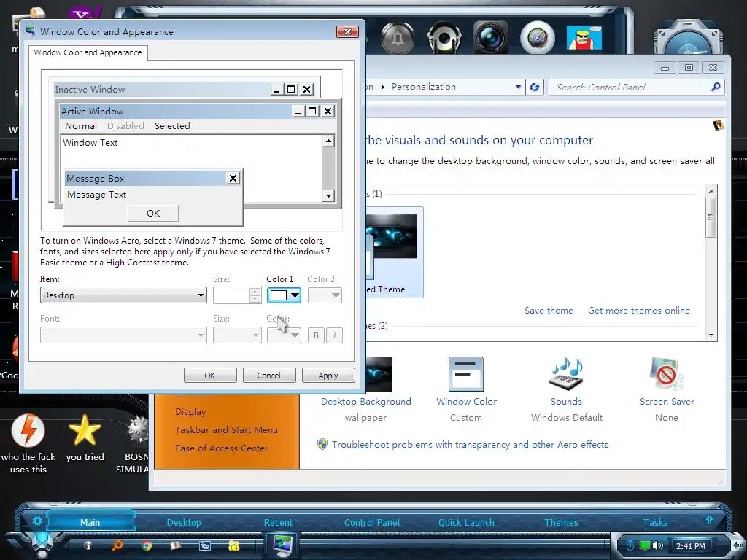The height and width of the screenshot is (560, 747).
Task: Switch to the Tasks tab in the dock
Action: coord(656,522)
